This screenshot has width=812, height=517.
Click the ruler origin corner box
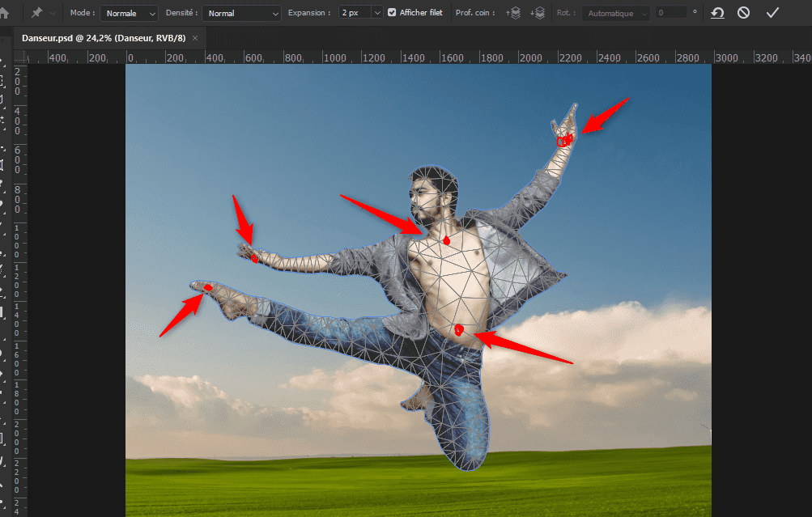[19, 57]
